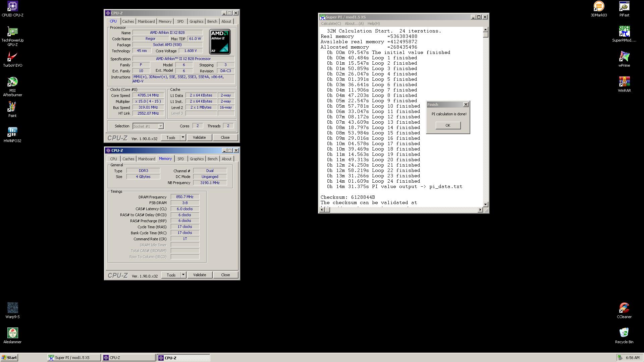Open the SuperPiMod desktop shortcut

(624, 34)
